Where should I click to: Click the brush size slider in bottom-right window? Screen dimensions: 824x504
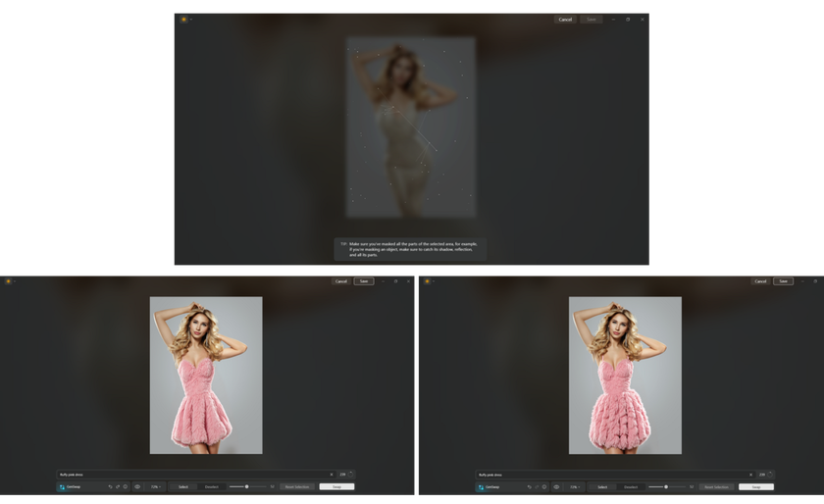click(x=667, y=487)
